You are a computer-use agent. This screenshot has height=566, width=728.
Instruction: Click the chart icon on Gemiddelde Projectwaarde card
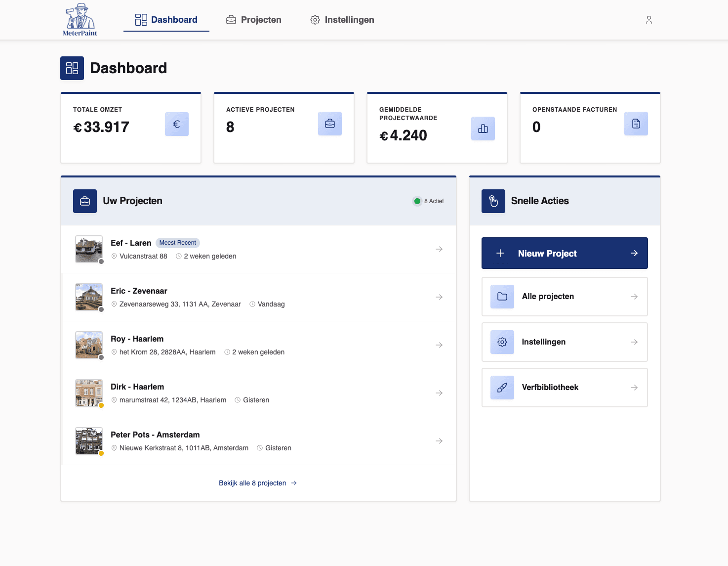coord(483,128)
